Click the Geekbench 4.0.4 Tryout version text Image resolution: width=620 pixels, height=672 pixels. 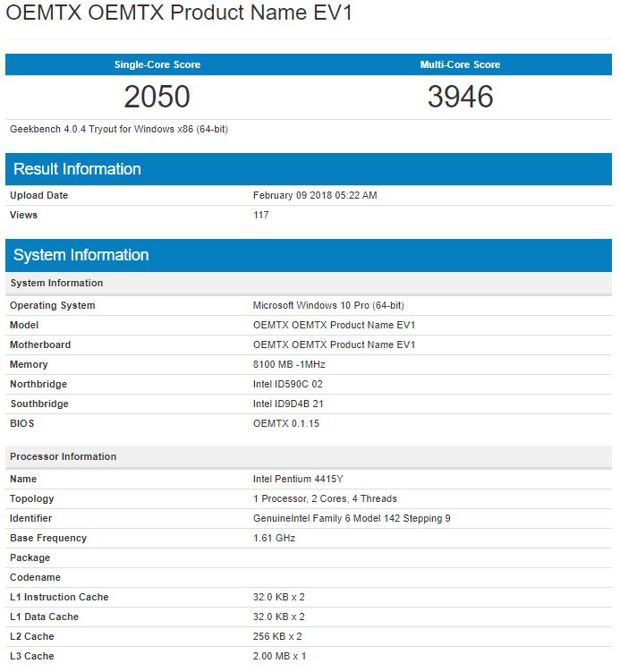tap(119, 130)
